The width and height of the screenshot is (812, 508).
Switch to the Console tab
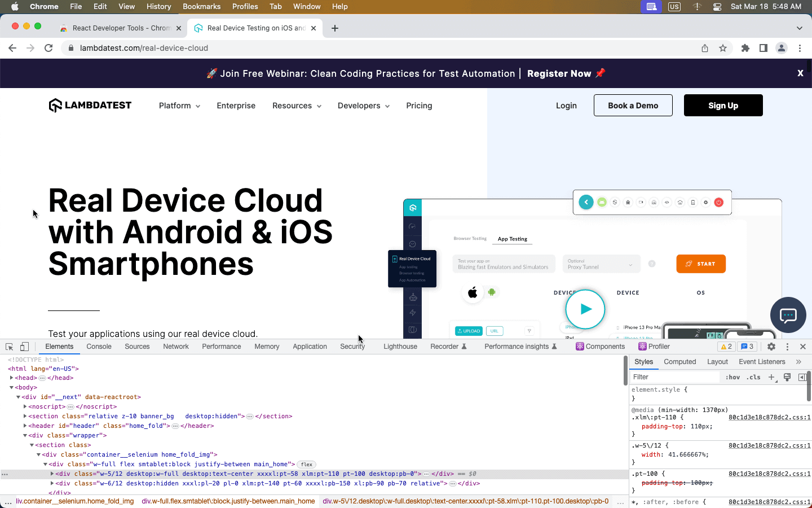99,347
